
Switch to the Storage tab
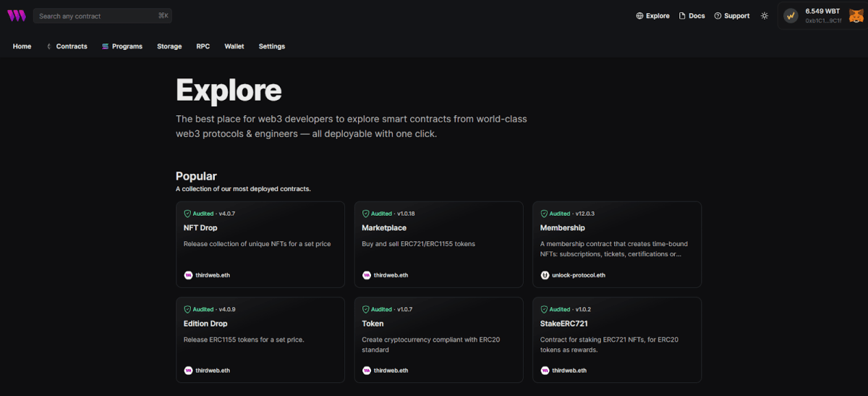click(x=169, y=46)
